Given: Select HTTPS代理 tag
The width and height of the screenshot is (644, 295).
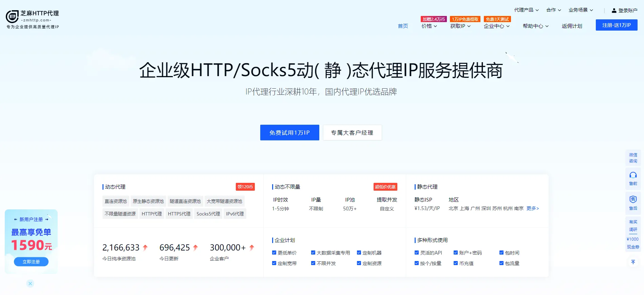Looking at the screenshot, I should pyautogui.click(x=179, y=214).
